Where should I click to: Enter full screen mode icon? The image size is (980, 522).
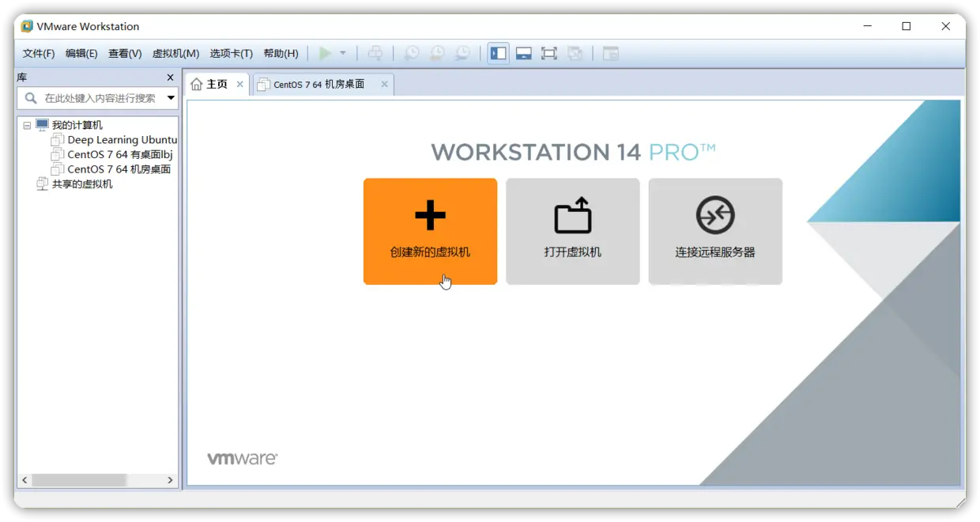548,53
